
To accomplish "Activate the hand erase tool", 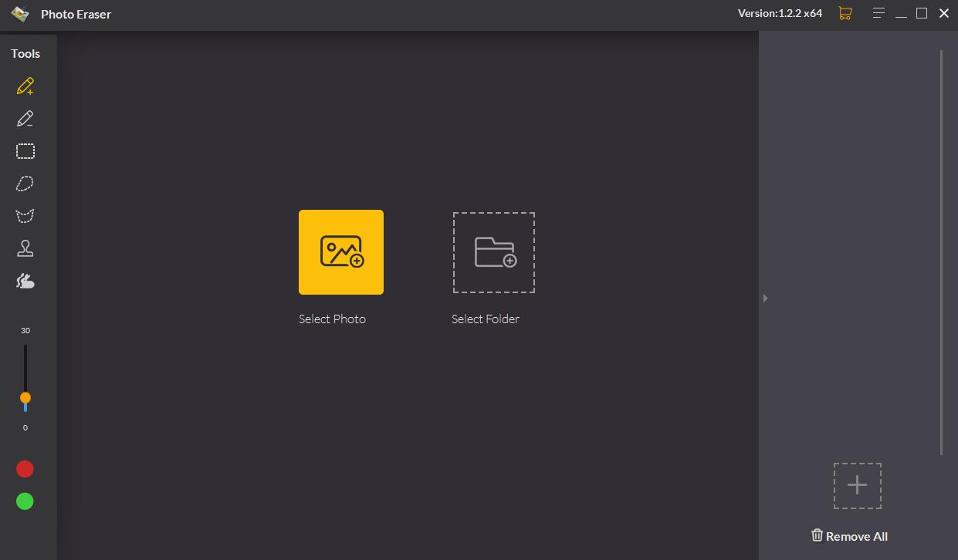I will [x=25, y=282].
